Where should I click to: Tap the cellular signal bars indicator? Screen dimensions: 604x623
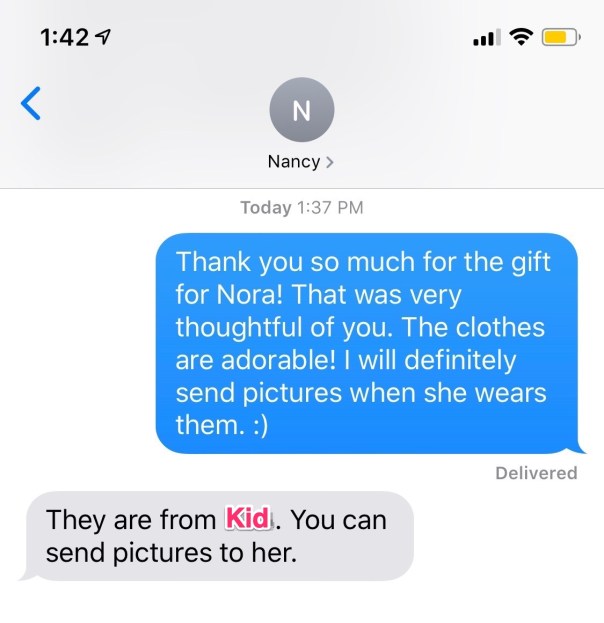point(487,37)
